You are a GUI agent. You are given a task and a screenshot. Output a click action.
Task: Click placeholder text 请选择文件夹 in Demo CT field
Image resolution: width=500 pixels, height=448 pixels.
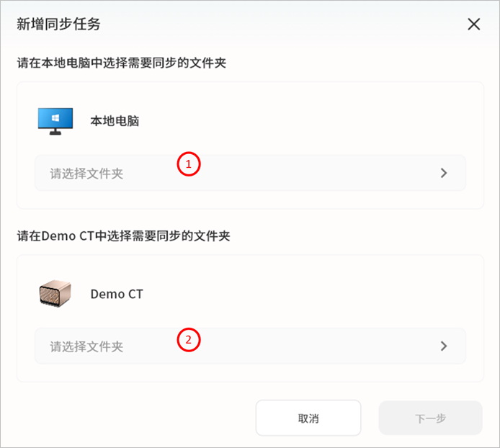[x=86, y=346]
